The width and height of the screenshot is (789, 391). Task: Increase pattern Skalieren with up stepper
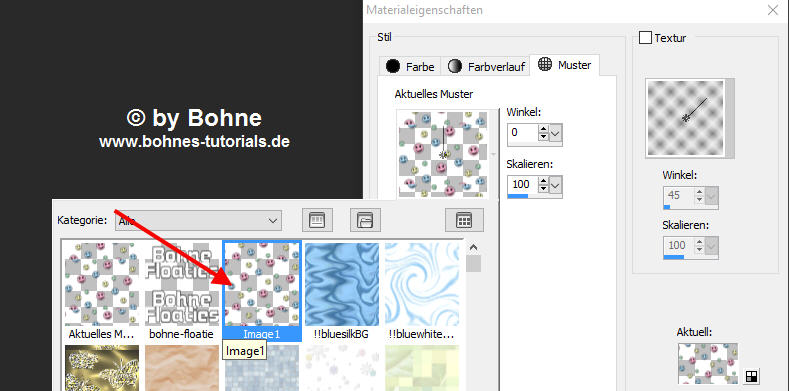click(x=543, y=181)
